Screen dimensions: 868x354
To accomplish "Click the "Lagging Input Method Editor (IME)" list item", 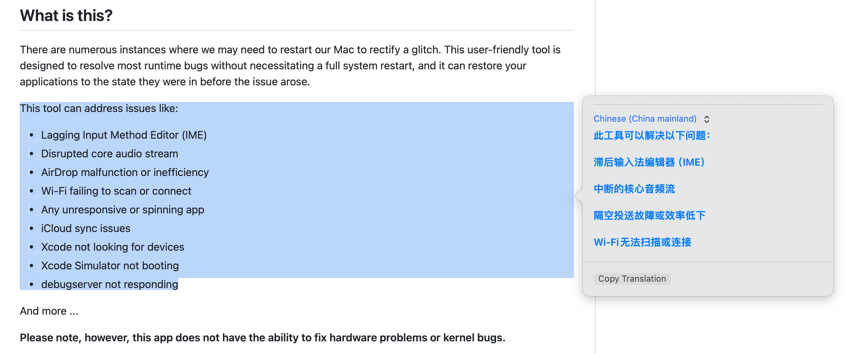I will [x=124, y=135].
